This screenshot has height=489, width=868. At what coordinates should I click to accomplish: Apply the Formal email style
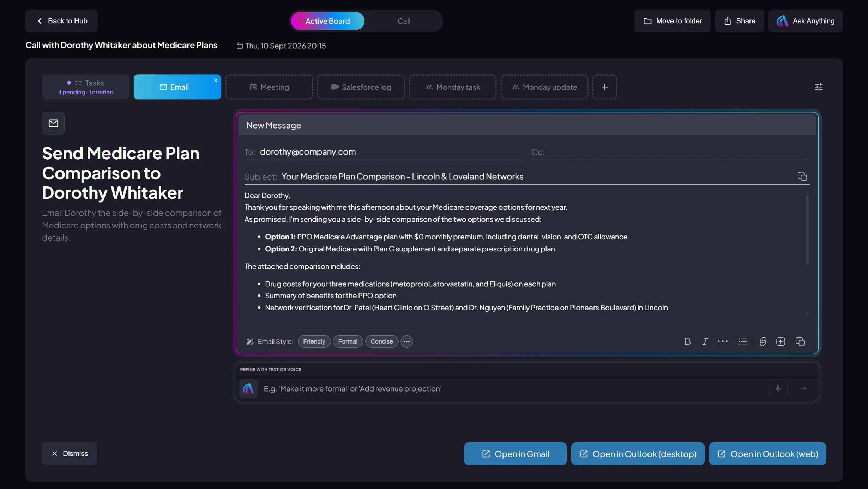348,341
